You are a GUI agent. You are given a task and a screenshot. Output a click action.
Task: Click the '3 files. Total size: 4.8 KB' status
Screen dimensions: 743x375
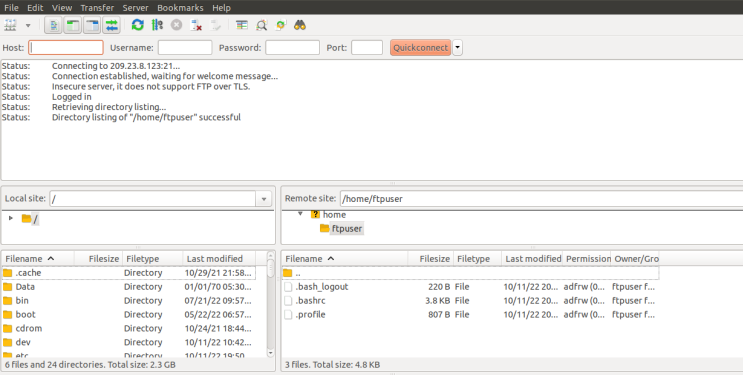(332, 365)
